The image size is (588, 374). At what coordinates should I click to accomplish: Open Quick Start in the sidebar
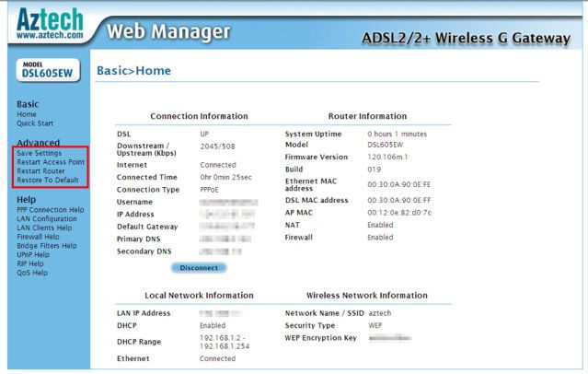coord(35,123)
